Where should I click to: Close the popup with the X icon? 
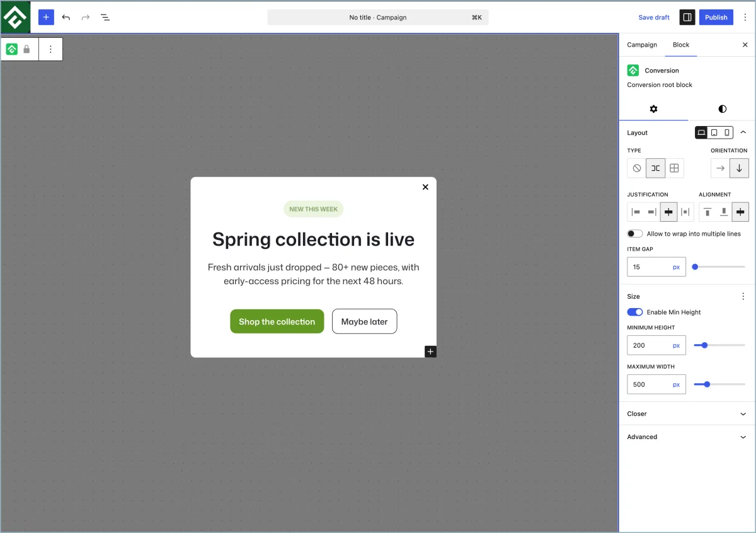pyautogui.click(x=425, y=186)
